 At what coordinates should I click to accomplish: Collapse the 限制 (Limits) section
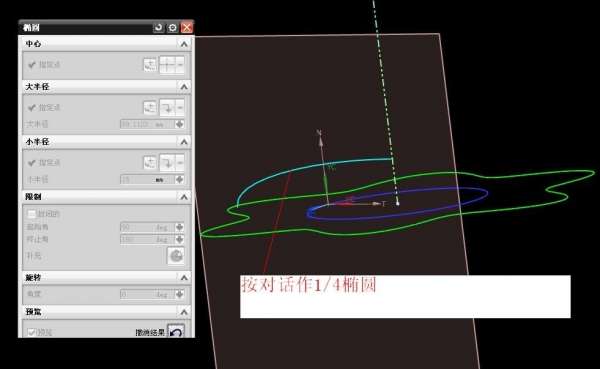coord(184,197)
